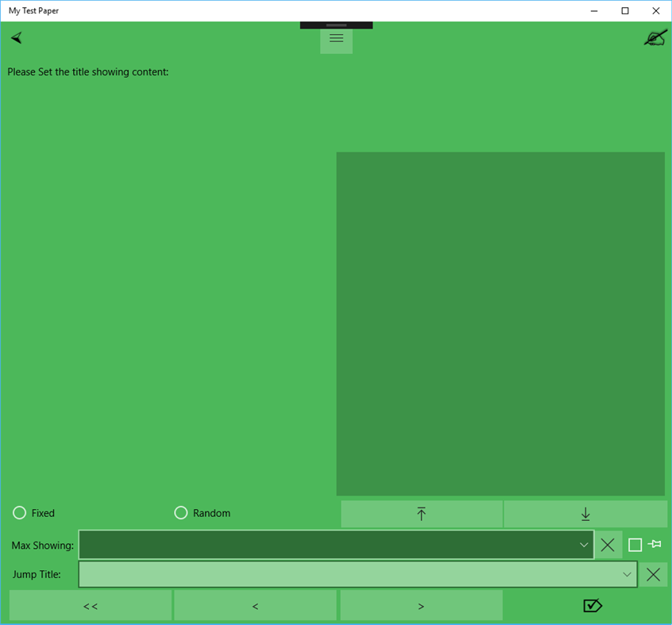Click the move-to-bottom arrow button

[x=585, y=514]
